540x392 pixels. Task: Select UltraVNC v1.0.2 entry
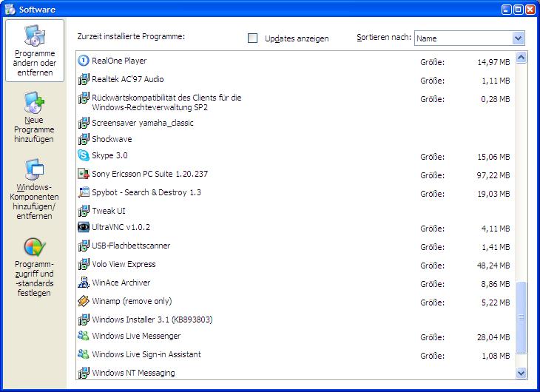(121, 227)
